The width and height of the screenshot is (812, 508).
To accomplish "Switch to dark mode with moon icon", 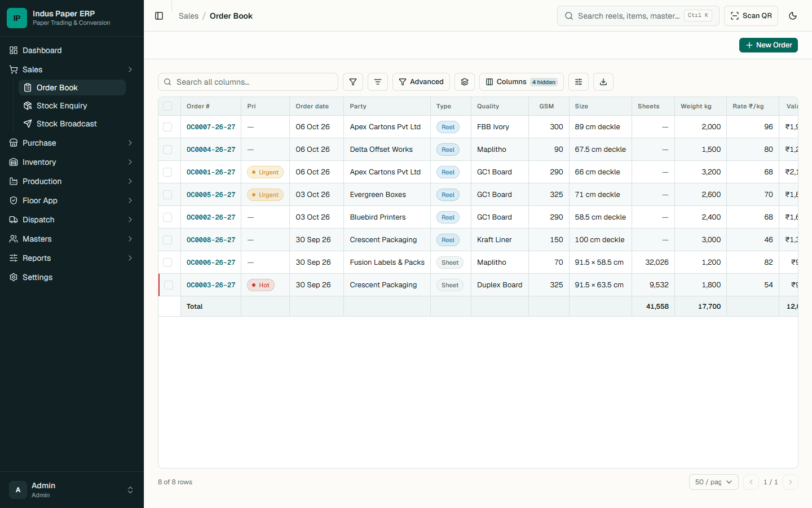I will pos(793,16).
